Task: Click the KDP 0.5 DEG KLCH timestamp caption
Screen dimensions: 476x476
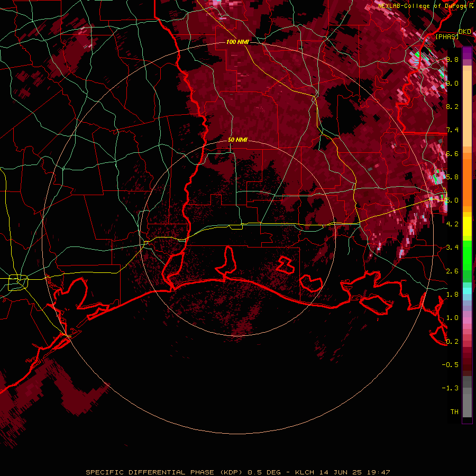Action: (x=238, y=472)
